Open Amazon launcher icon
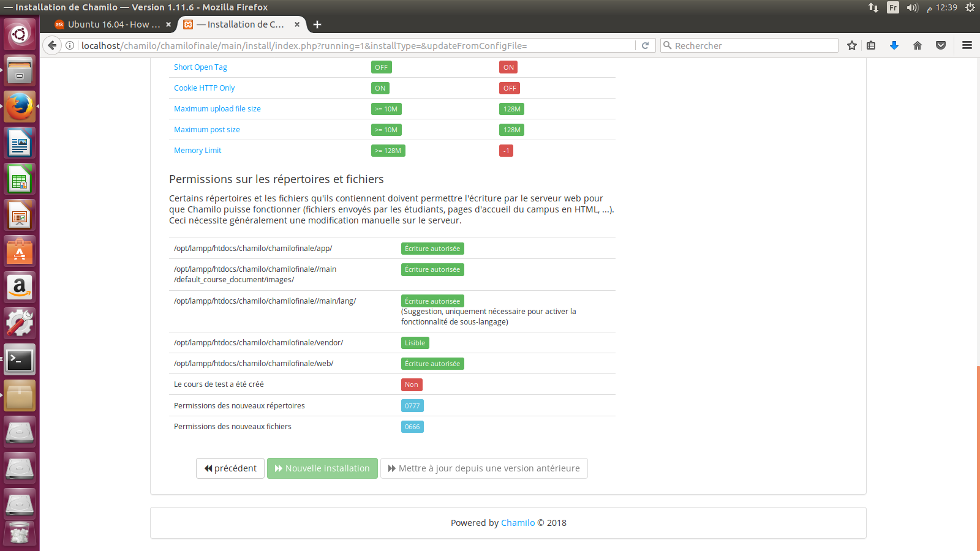Screen dimensions: 980x551 [20, 288]
